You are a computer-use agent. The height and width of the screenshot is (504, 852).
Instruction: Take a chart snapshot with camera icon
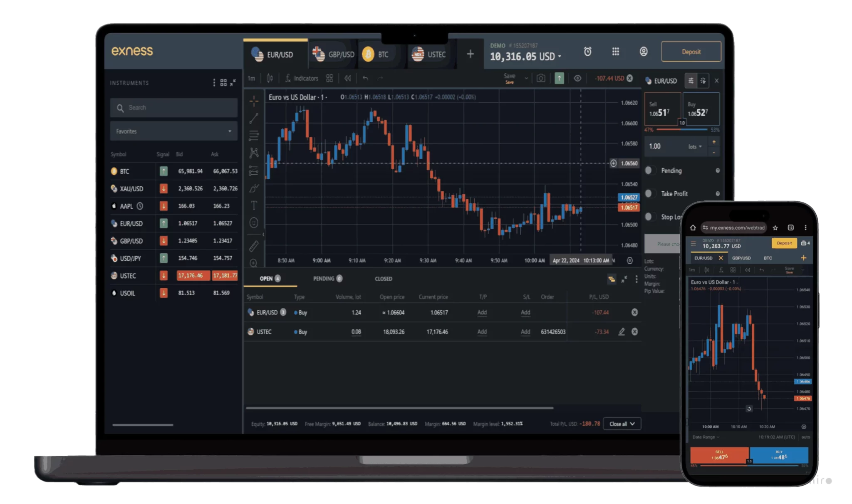(541, 78)
